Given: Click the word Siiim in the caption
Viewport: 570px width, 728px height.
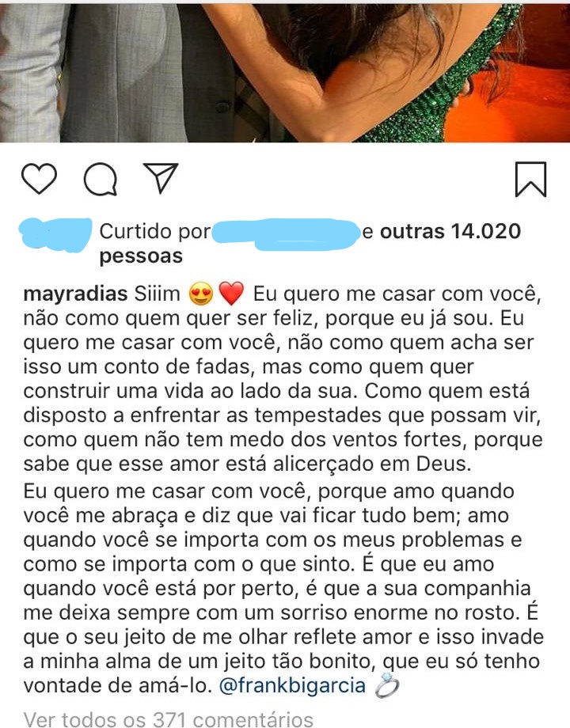Looking at the screenshot, I should tap(157, 294).
